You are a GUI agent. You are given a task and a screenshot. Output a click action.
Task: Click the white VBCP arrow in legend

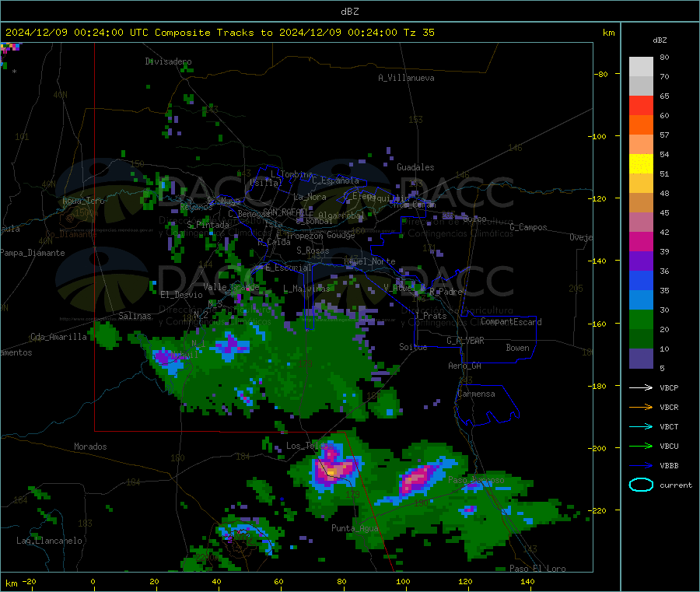pyautogui.click(x=641, y=387)
